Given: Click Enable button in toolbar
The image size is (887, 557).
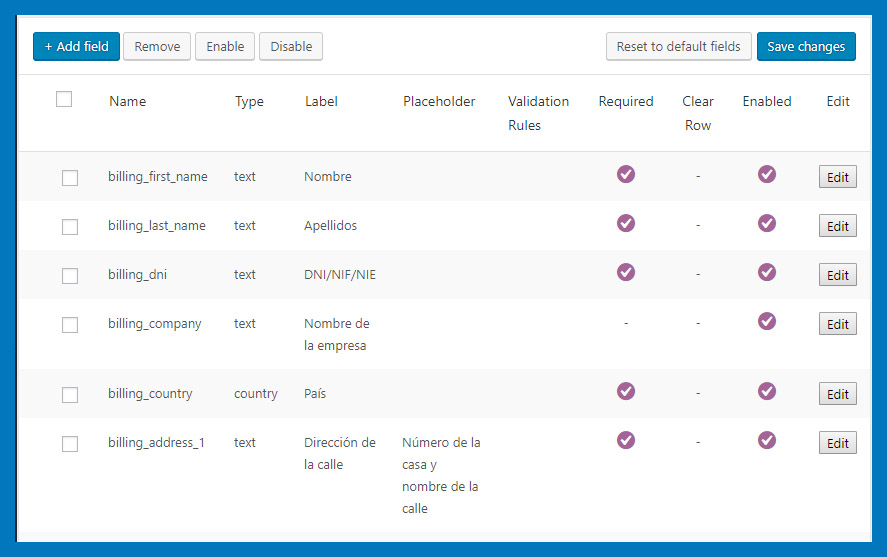Looking at the screenshot, I should (x=225, y=46).
